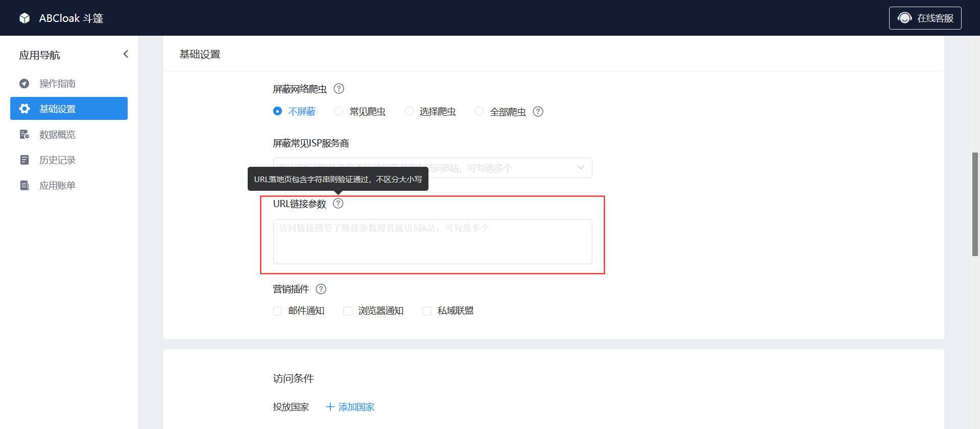The image size is (980, 429).
Task: Click the 添加国家 link
Action: 350,407
